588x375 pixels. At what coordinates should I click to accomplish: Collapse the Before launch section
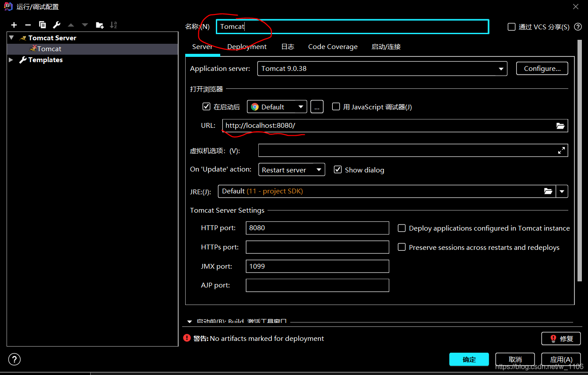coord(190,322)
